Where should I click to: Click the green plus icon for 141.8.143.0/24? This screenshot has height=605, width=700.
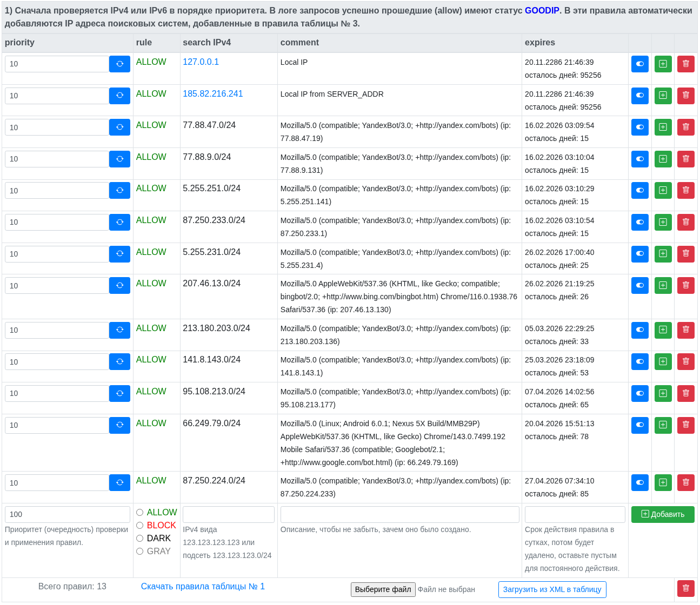point(663,361)
